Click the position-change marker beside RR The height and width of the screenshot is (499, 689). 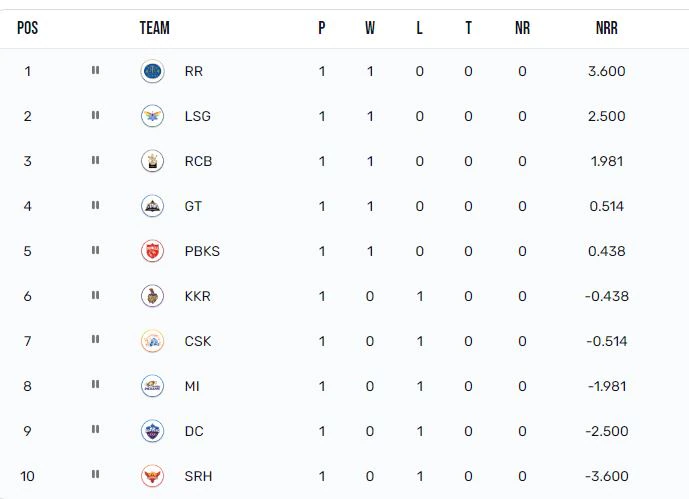[95, 71]
